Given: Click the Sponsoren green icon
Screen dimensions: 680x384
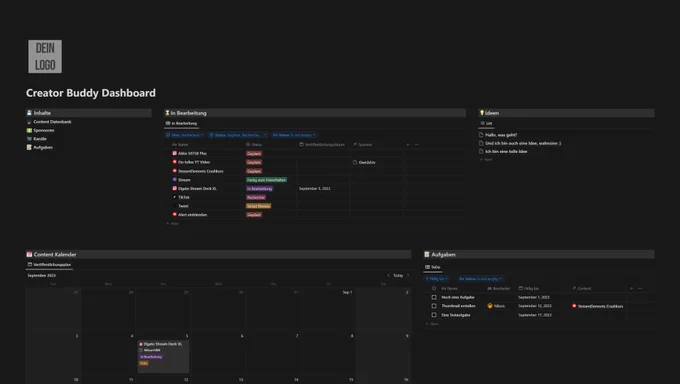Looking at the screenshot, I should (x=29, y=130).
